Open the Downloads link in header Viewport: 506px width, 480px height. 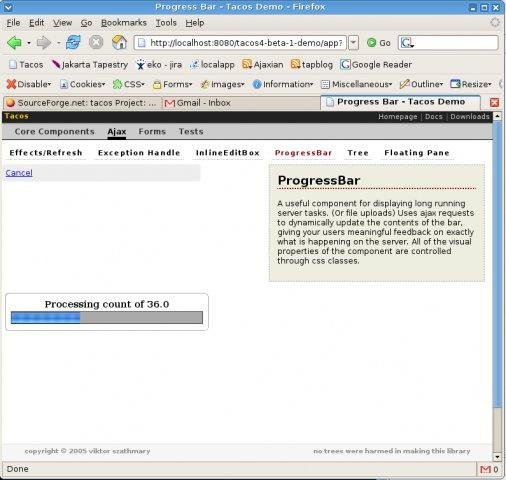click(x=470, y=116)
